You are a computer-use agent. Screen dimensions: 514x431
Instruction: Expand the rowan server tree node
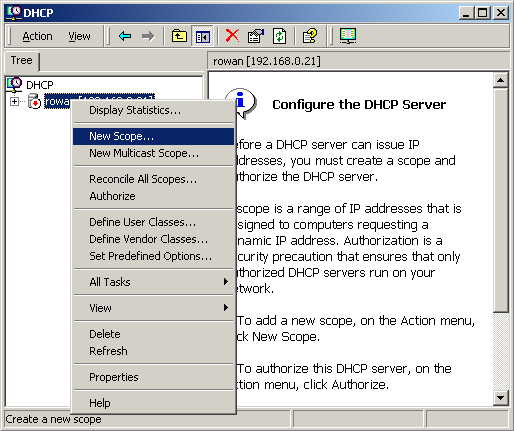point(14,101)
